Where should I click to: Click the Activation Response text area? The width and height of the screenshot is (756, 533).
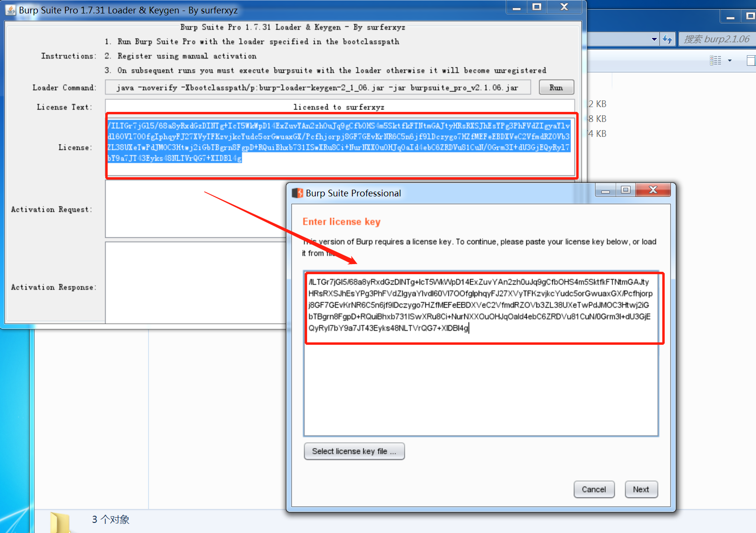(x=196, y=283)
